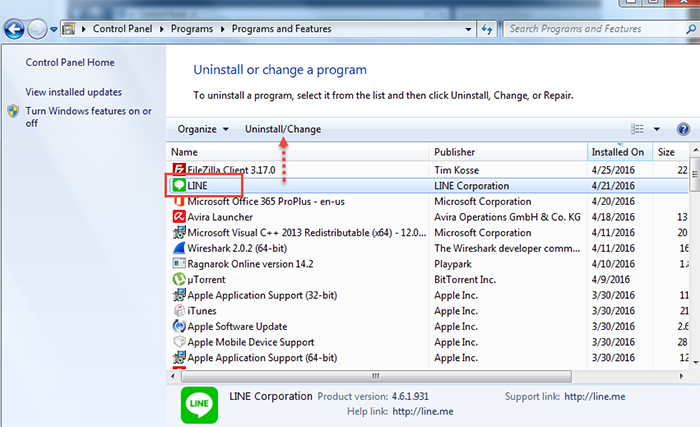
Task: Sort by the Publisher column header
Action: 508,152
